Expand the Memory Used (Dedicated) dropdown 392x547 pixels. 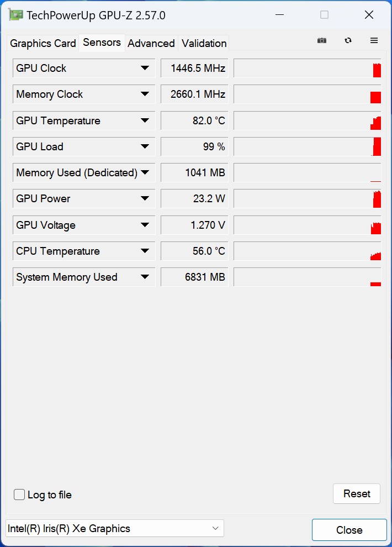click(145, 172)
